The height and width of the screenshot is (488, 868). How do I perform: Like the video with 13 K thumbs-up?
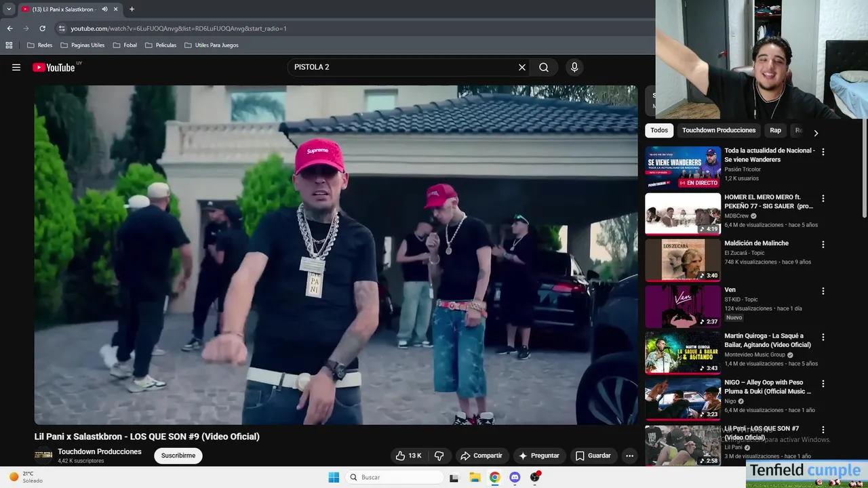[409, 455]
